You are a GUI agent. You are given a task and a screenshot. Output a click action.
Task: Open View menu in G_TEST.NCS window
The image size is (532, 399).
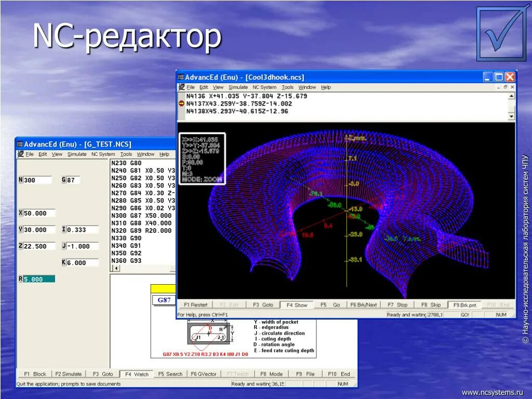(57, 154)
